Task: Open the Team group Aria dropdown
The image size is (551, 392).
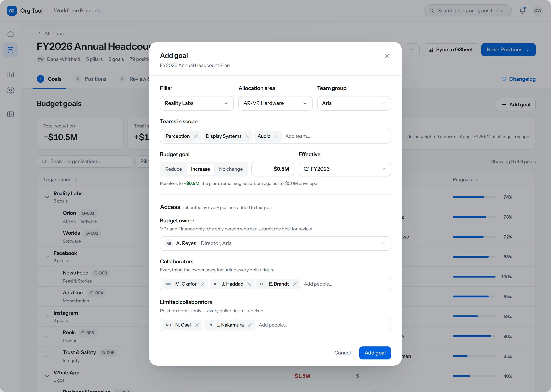Action: pyautogui.click(x=354, y=103)
